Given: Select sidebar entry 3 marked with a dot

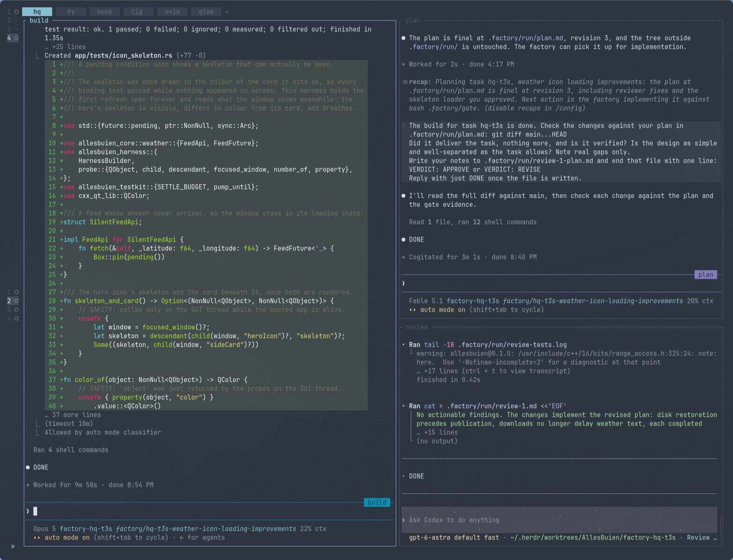Looking at the screenshot, I should coord(13,29).
